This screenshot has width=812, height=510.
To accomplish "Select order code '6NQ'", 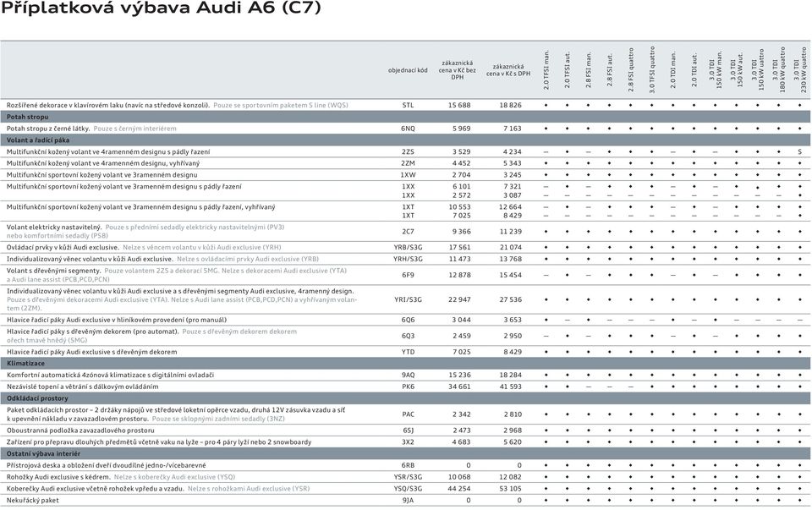I will (x=408, y=129).
